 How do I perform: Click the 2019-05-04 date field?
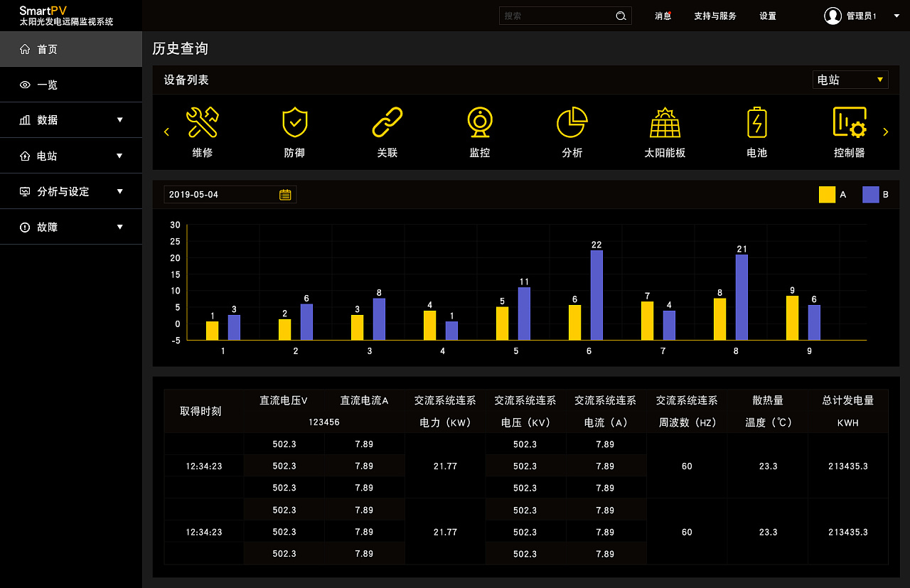point(230,195)
